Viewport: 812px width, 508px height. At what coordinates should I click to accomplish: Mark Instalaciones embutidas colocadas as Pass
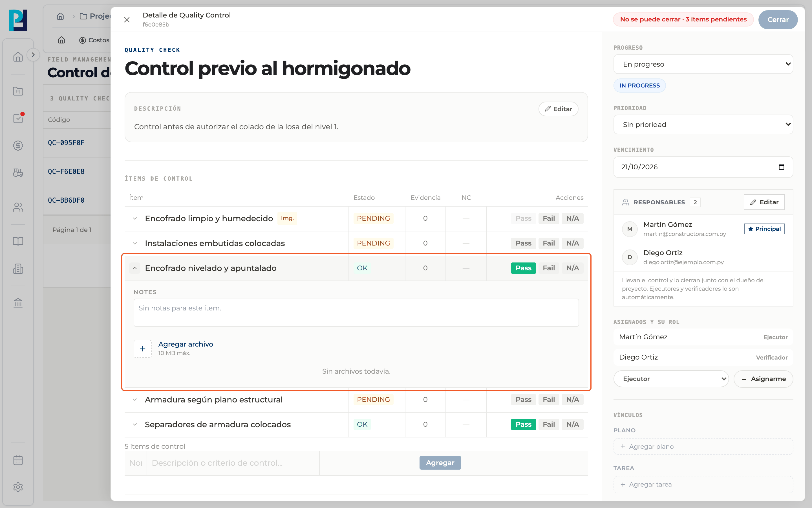tap(524, 243)
